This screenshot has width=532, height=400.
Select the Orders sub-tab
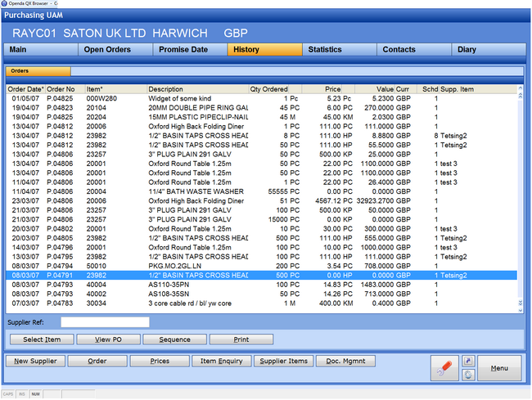pyautogui.click(x=38, y=71)
